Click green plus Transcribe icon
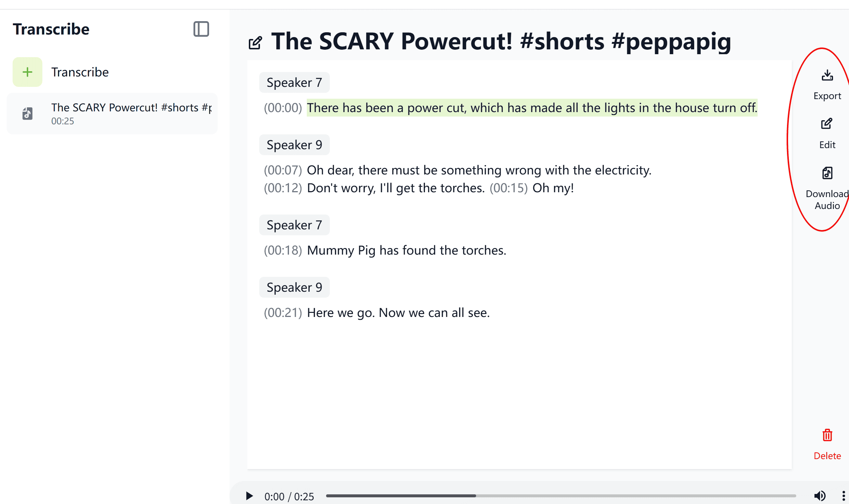849x504 pixels. [x=27, y=72]
